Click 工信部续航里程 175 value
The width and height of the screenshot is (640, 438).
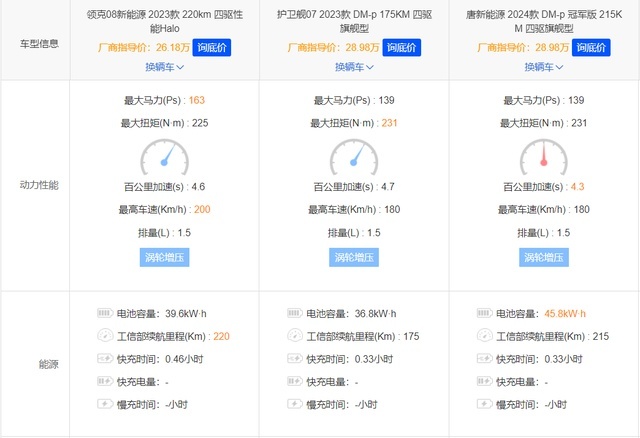[411, 336]
